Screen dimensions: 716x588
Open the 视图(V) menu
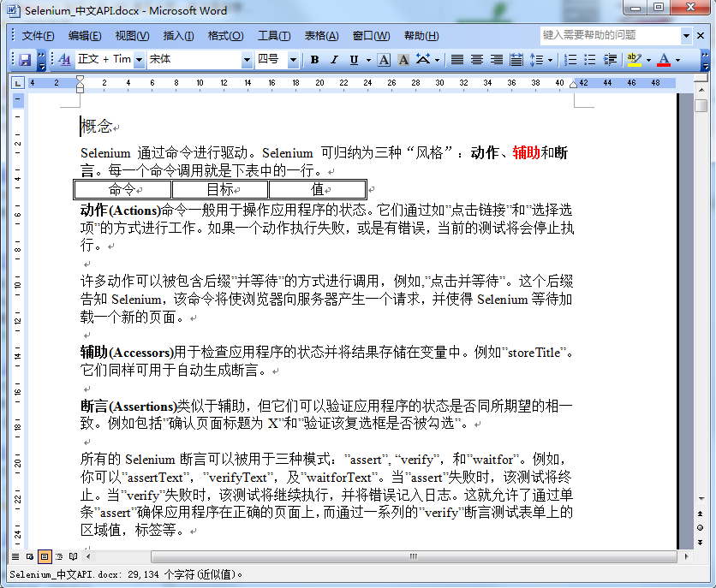click(x=133, y=36)
